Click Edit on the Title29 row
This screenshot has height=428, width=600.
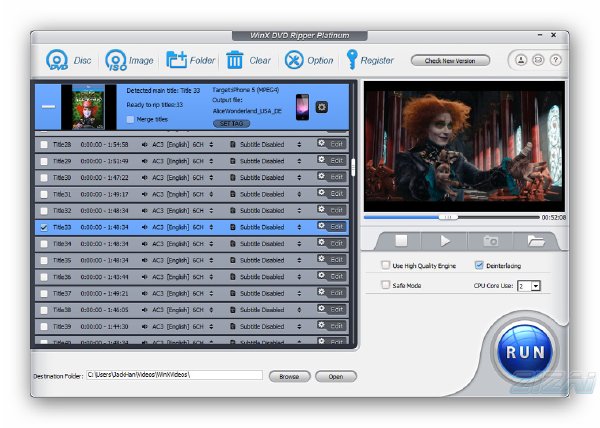(337, 161)
